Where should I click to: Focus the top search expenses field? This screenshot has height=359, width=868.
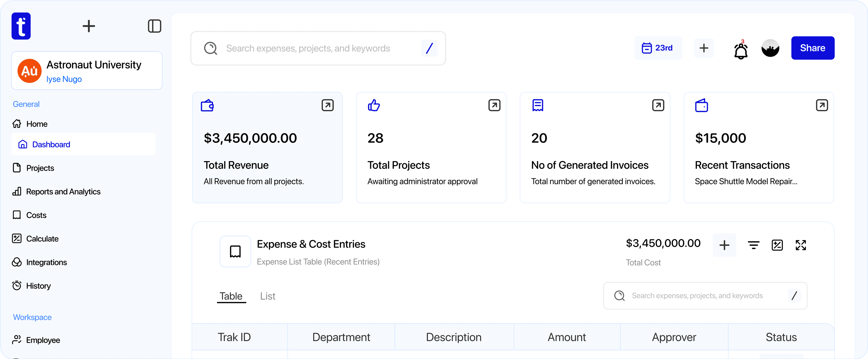point(318,48)
